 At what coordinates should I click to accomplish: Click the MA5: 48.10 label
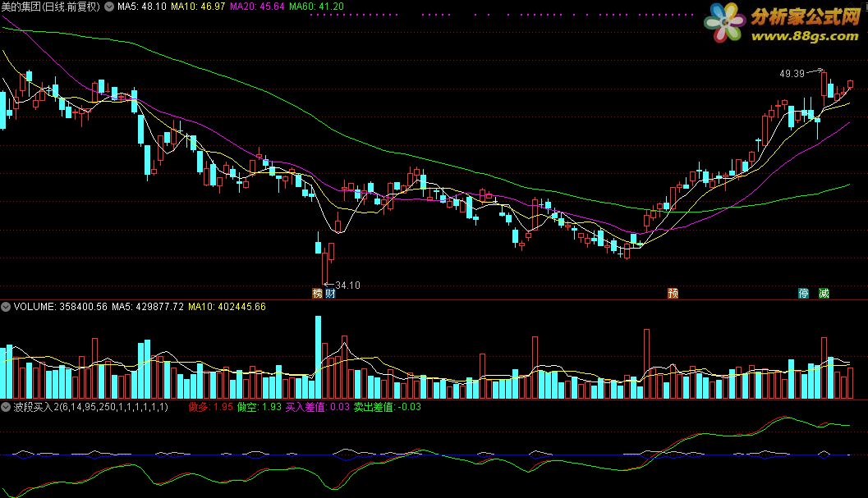[142, 7]
